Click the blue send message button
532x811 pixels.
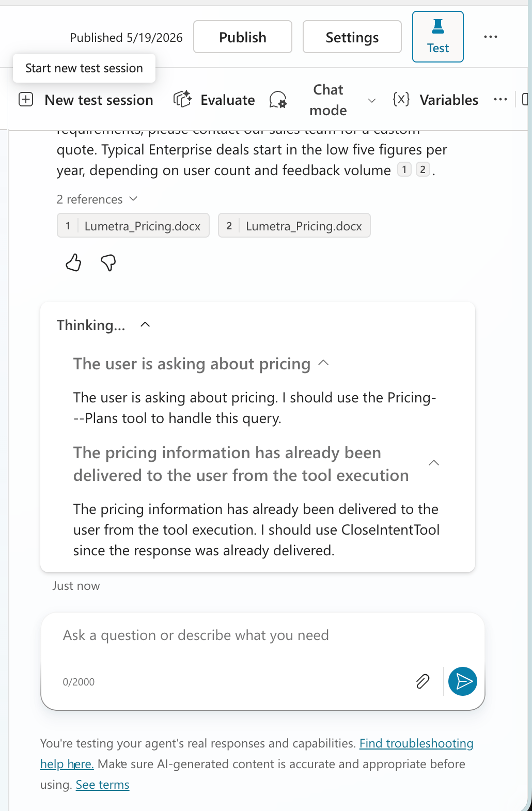coord(463,681)
